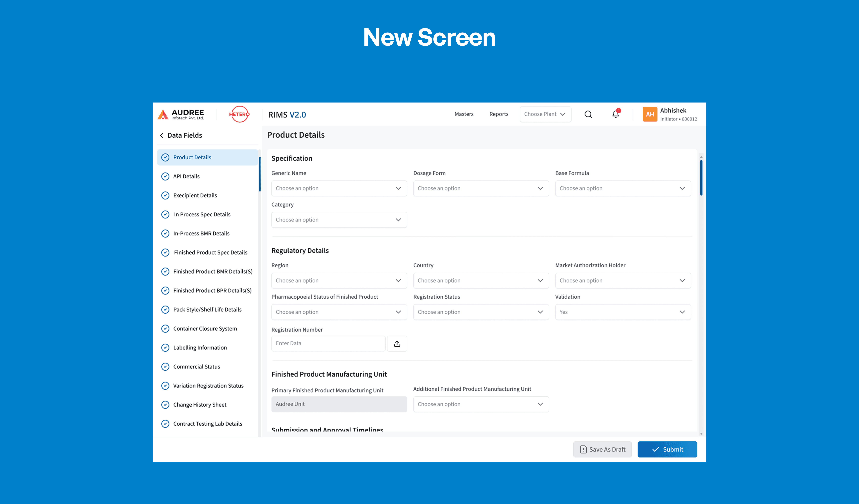859x504 pixels.
Task: Click the Audree Infotech logo
Action: (x=181, y=114)
